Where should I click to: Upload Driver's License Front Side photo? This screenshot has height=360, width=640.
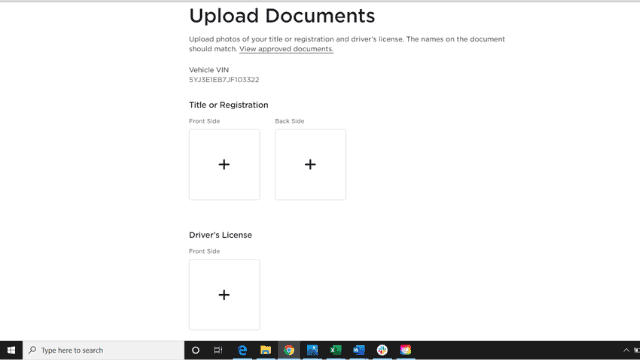(224, 294)
